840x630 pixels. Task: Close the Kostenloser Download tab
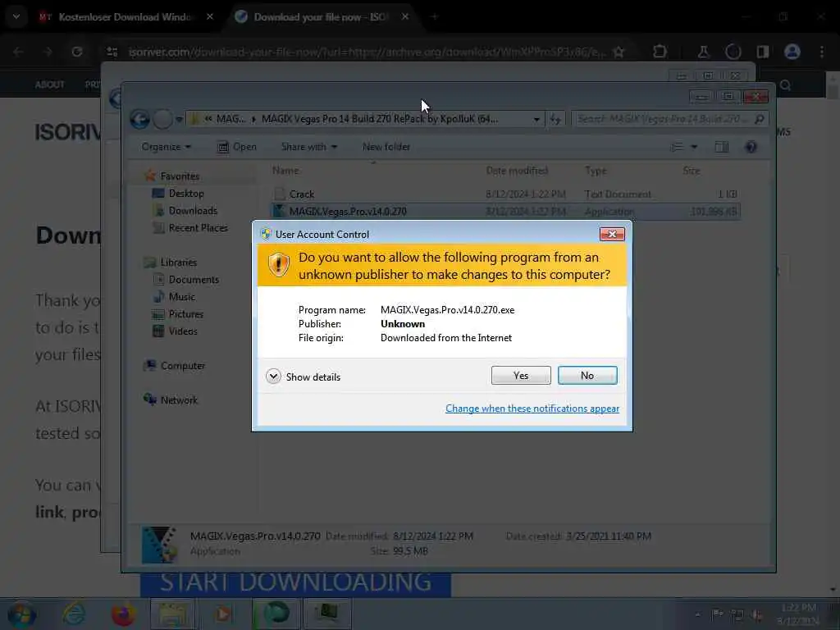coord(210,16)
